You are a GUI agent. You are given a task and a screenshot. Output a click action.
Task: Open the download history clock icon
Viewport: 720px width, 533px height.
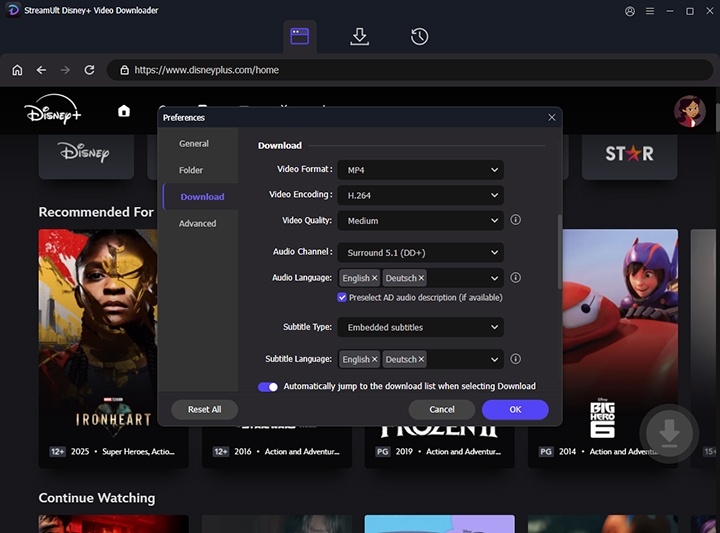[x=419, y=37]
